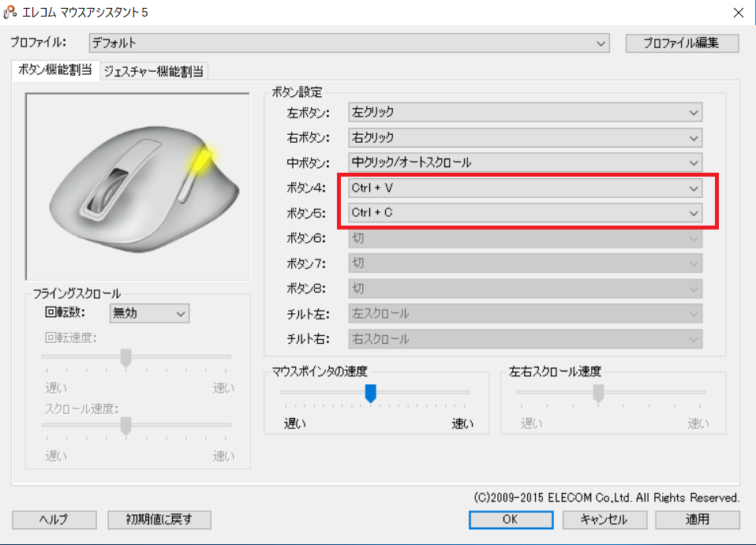756x545 pixels.
Task: Click the マウスポインタの速度 slider handle
Action: 370,394
